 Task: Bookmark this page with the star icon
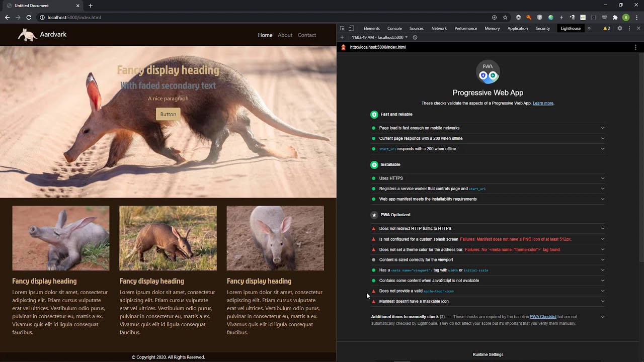(x=505, y=17)
